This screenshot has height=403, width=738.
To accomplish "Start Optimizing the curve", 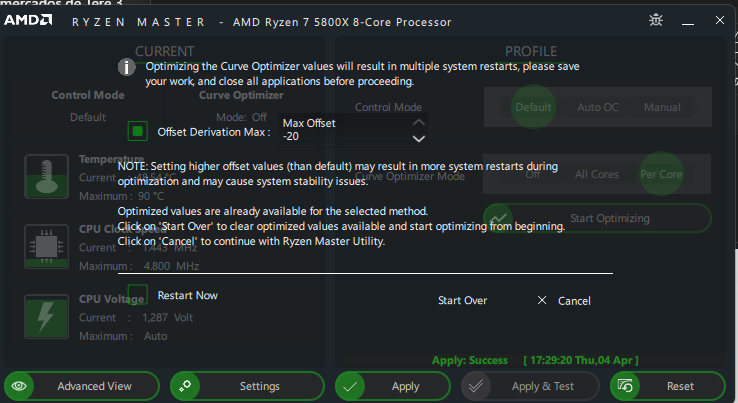I will point(597,218).
